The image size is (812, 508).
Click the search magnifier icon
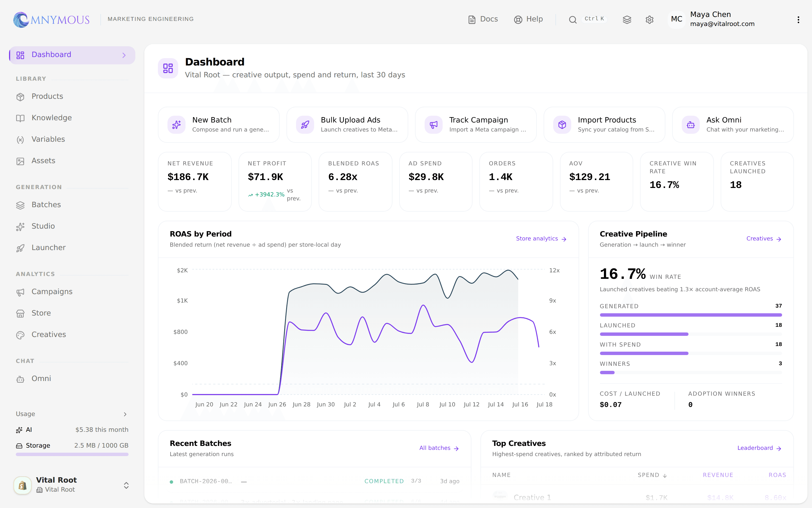[572, 20]
